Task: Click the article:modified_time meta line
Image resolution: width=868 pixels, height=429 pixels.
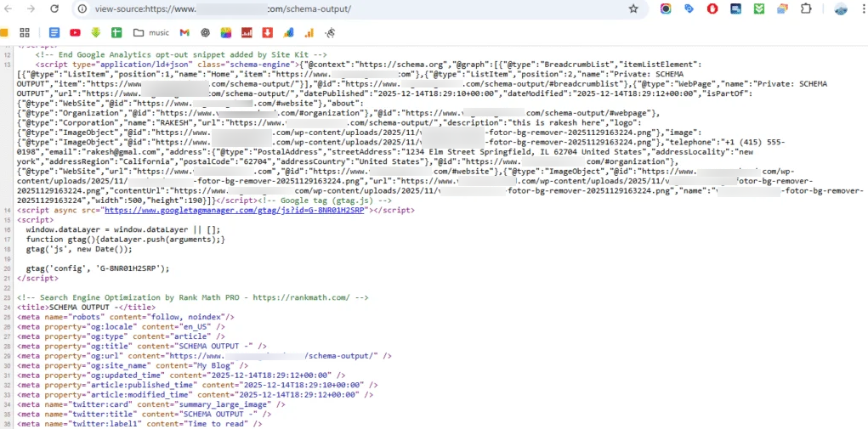Action: click(x=195, y=395)
